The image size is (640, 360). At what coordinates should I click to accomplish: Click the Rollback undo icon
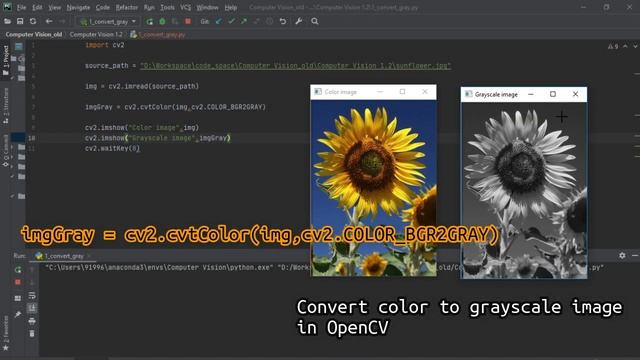coord(283,21)
